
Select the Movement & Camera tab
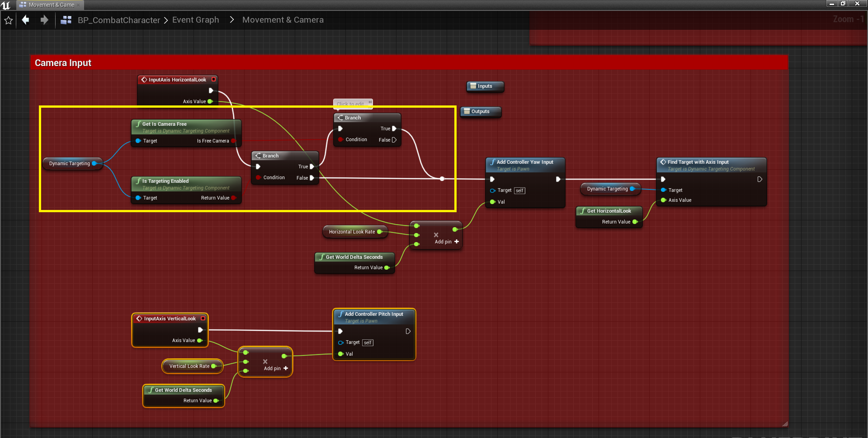click(50, 5)
